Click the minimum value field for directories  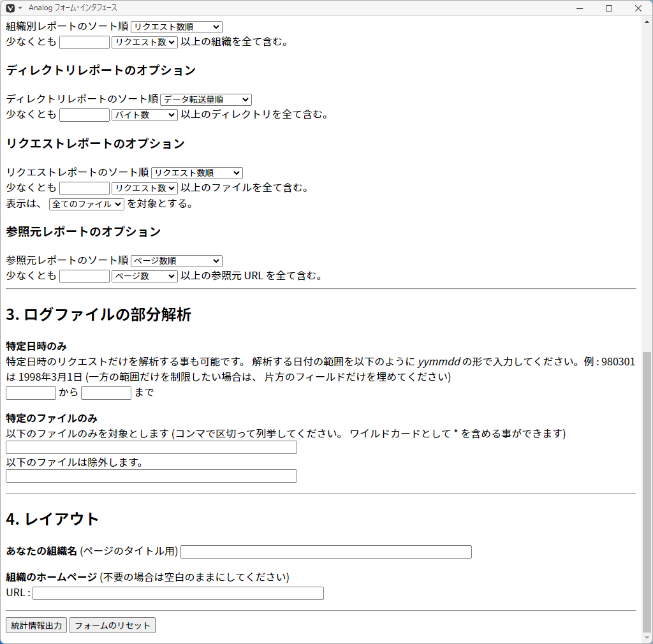pos(85,115)
